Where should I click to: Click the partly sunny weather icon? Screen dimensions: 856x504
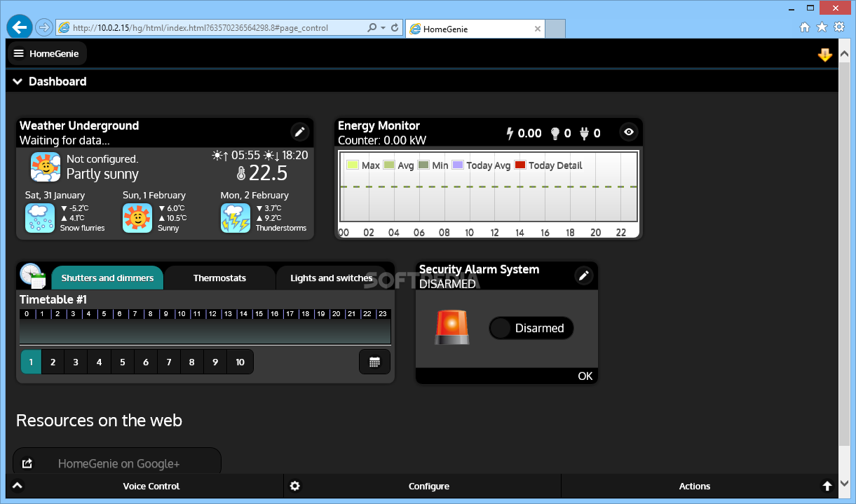(x=46, y=167)
